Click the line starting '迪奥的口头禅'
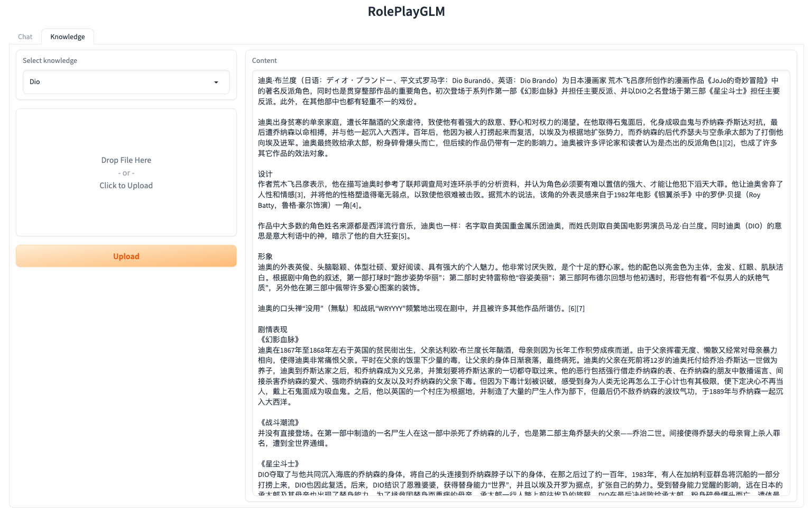This screenshot has width=812, height=514. 421,308
